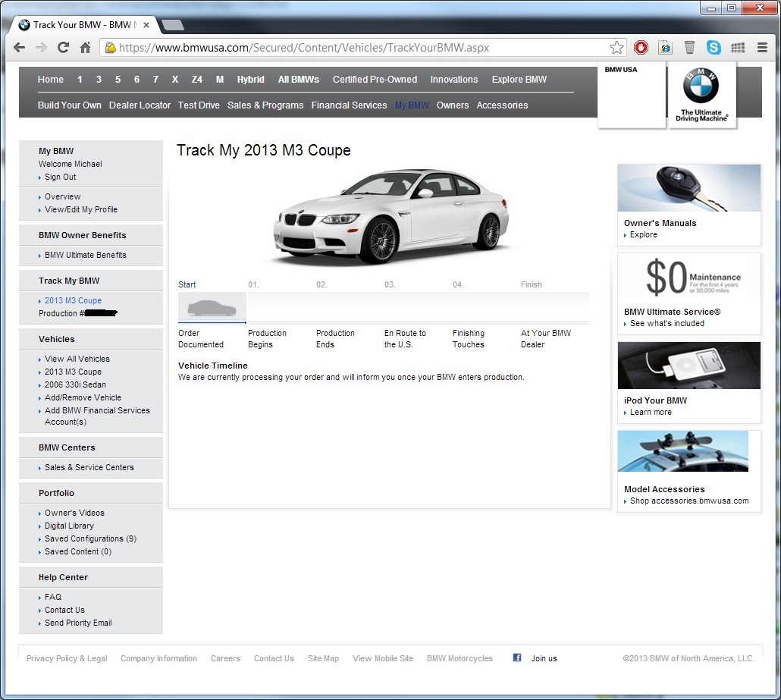Image resolution: width=781 pixels, height=700 pixels.
Task: Click Add/Remove Vehicle link
Action: point(83,397)
